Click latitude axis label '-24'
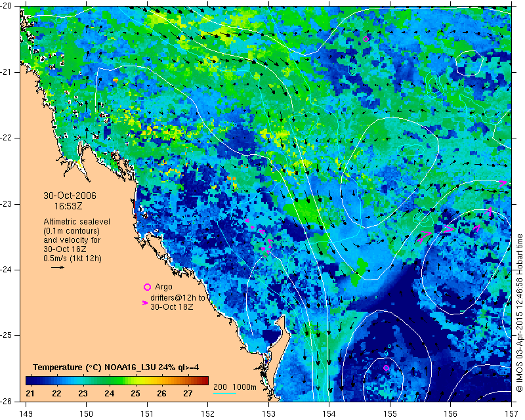The width and height of the screenshot is (525, 420). pos(7,270)
